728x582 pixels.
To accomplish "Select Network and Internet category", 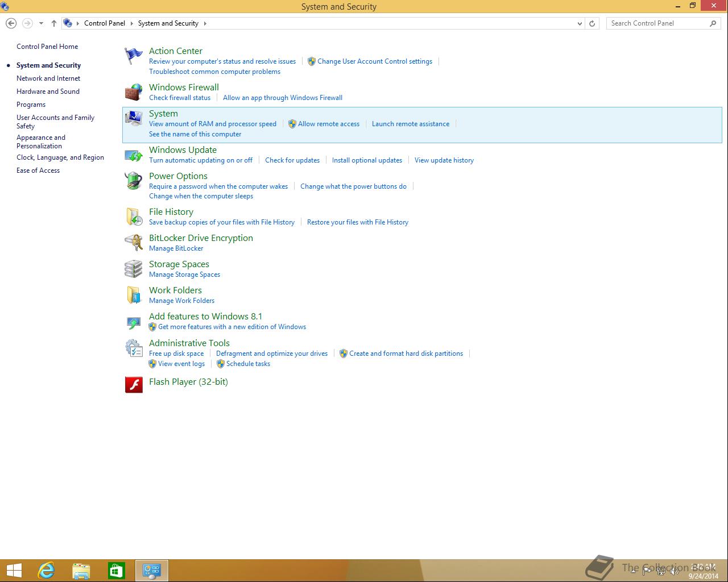I will click(48, 78).
